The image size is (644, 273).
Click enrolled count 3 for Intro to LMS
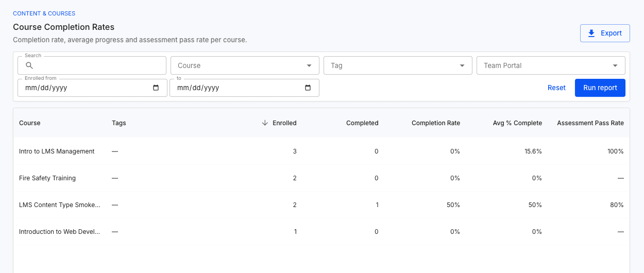(295, 151)
